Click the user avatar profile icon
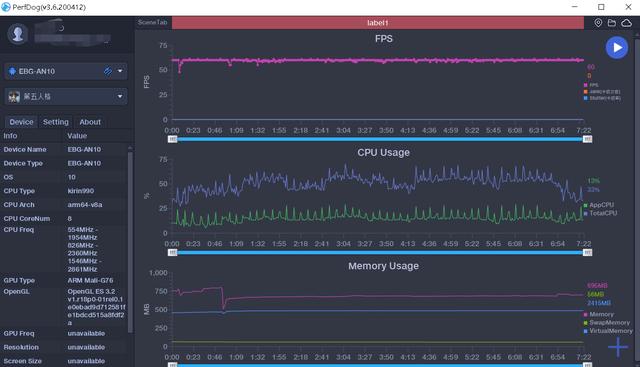 [x=18, y=34]
